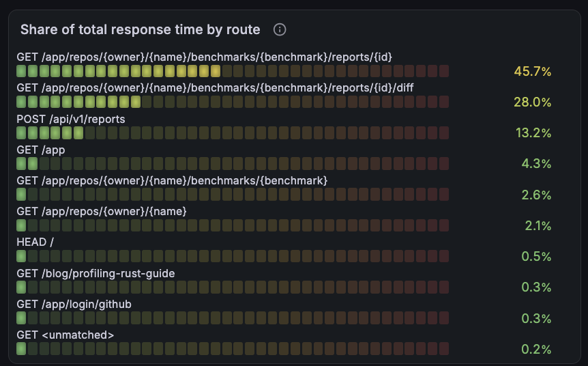The width and height of the screenshot is (588, 366).
Task: Click the 28.0% value
Action: coord(533,102)
